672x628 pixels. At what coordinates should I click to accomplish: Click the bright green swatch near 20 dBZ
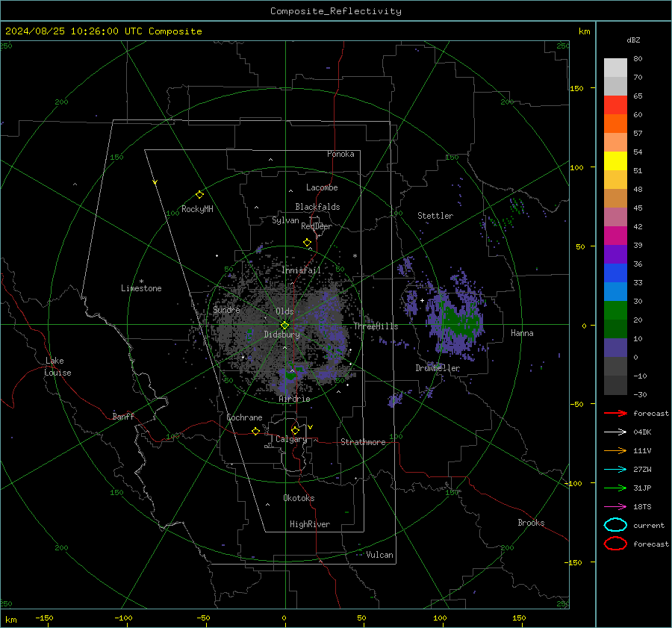click(x=615, y=311)
